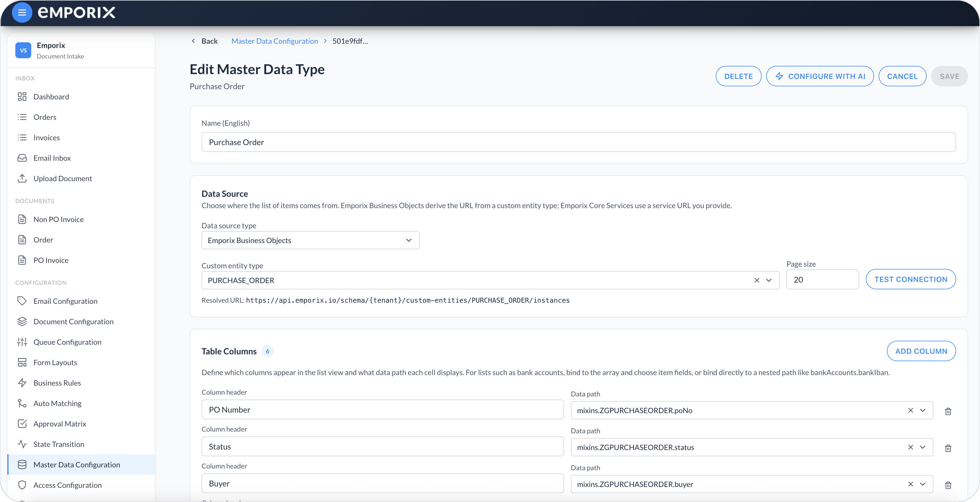Click the TEST CONNECTION button

[x=910, y=279]
